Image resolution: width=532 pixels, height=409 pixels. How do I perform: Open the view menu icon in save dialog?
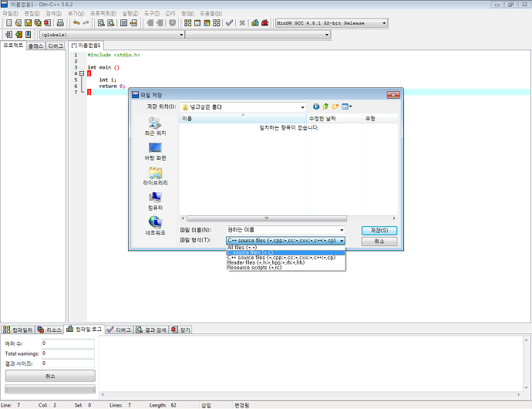point(347,106)
